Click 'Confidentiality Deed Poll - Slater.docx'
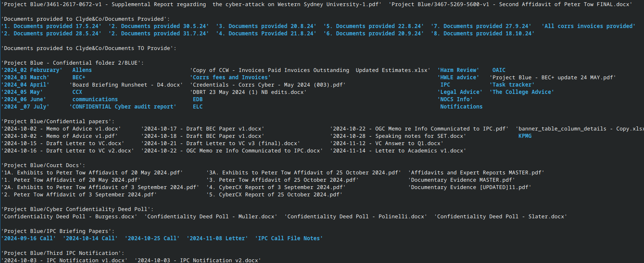This screenshot has width=644, height=263. 501,216
